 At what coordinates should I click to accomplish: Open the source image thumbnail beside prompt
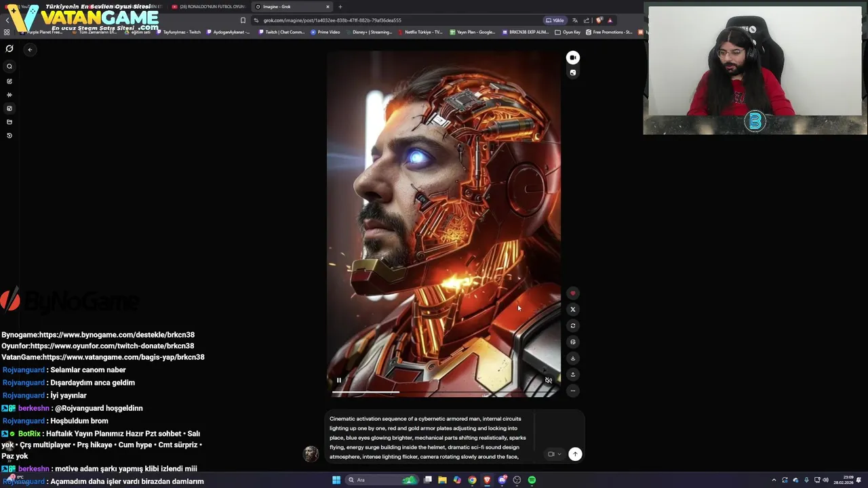click(x=311, y=454)
